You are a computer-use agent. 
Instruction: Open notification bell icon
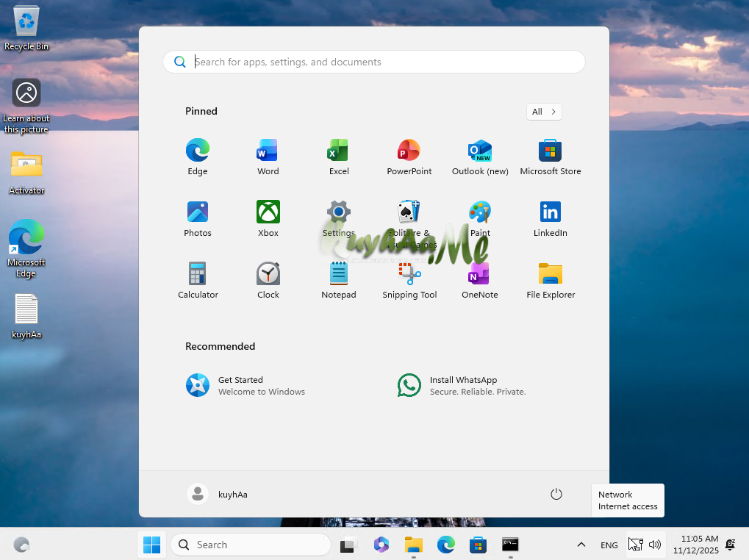(x=731, y=545)
